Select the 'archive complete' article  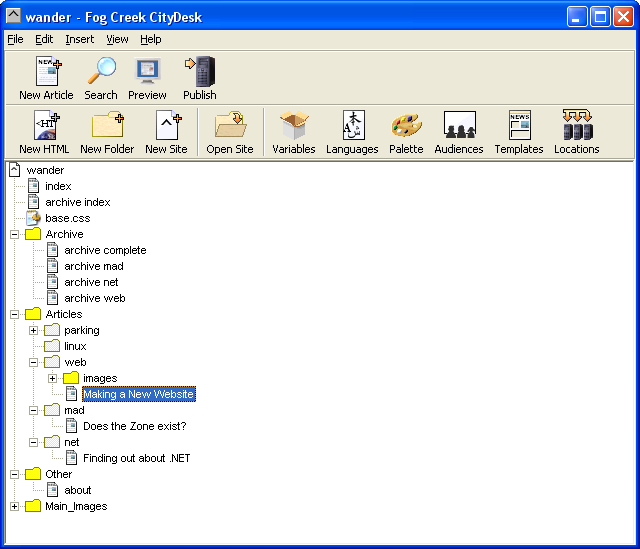[105, 250]
